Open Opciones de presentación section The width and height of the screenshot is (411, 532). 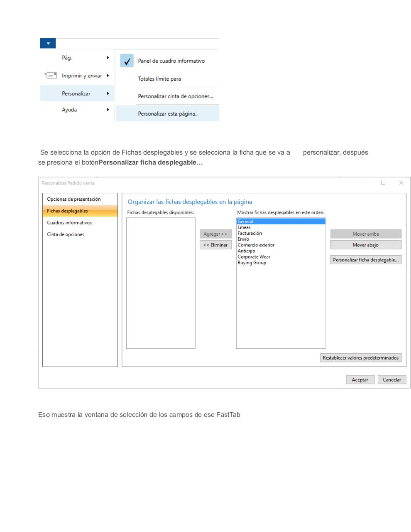73,199
